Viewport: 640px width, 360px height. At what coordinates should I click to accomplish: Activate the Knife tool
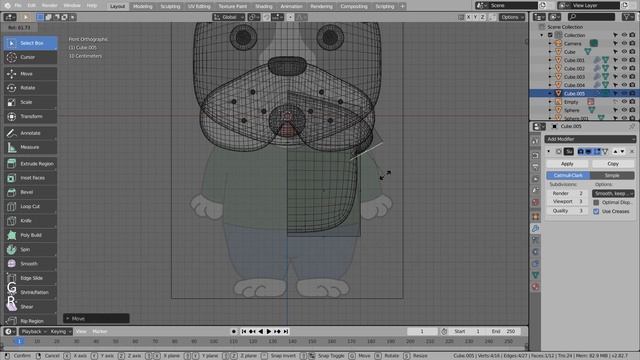pyautogui.click(x=30, y=221)
